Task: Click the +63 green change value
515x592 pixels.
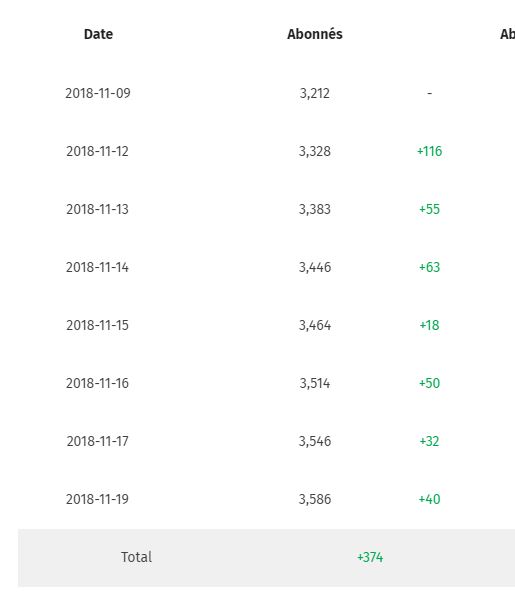Action: click(429, 267)
